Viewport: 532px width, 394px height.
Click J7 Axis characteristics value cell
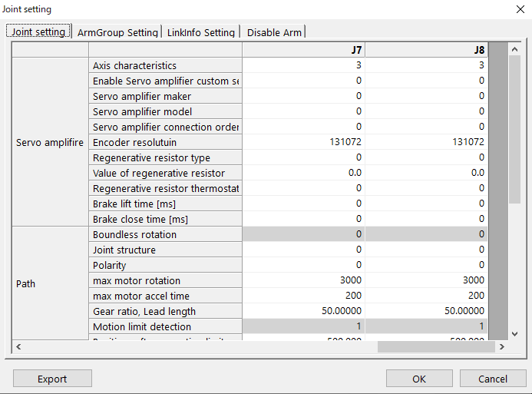pyautogui.click(x=303, y=65)
